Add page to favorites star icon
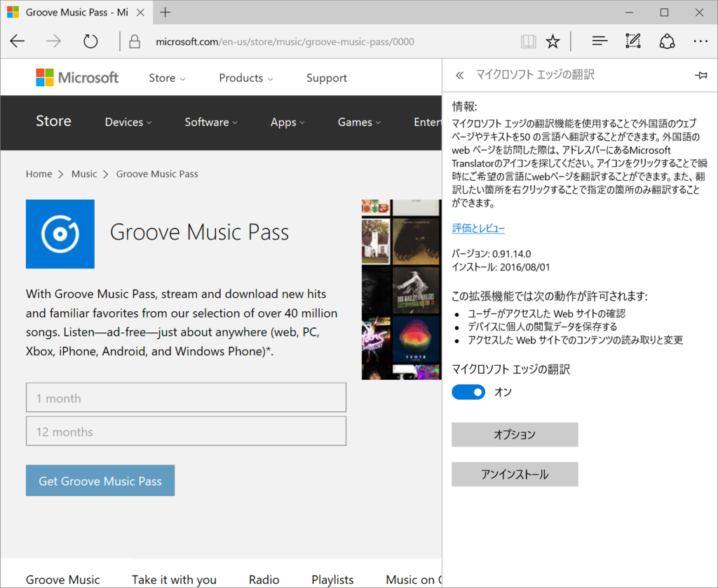 553,41
